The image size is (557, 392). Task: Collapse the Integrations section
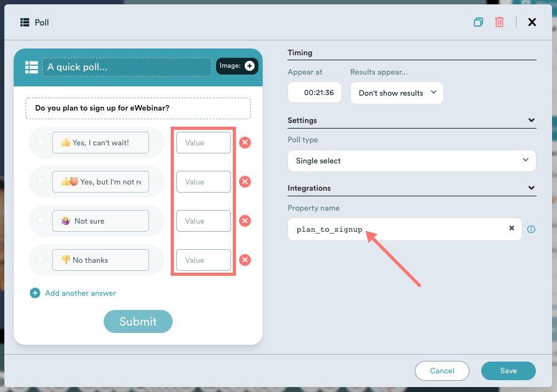tap(531, 188)
